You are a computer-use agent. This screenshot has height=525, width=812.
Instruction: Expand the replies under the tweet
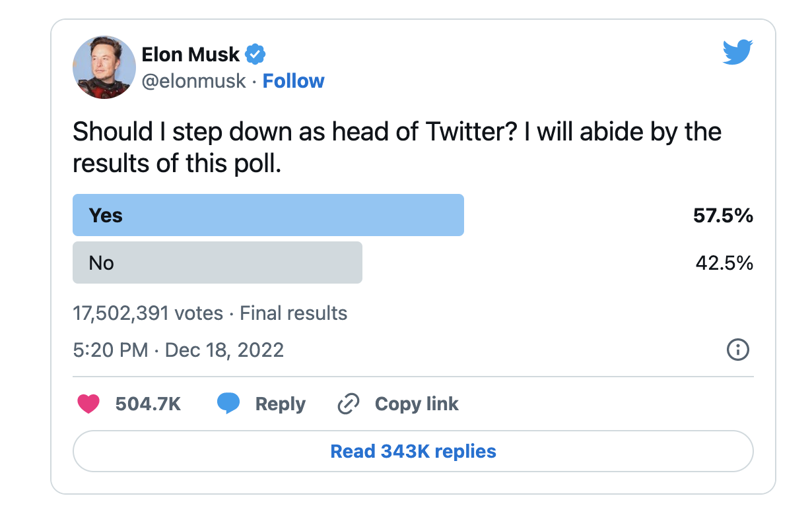413,451
